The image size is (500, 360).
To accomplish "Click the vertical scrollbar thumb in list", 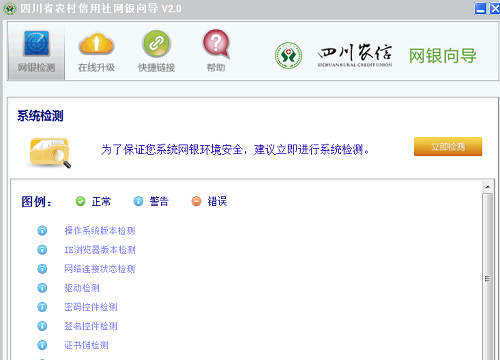I will click(x=487, y=278).
